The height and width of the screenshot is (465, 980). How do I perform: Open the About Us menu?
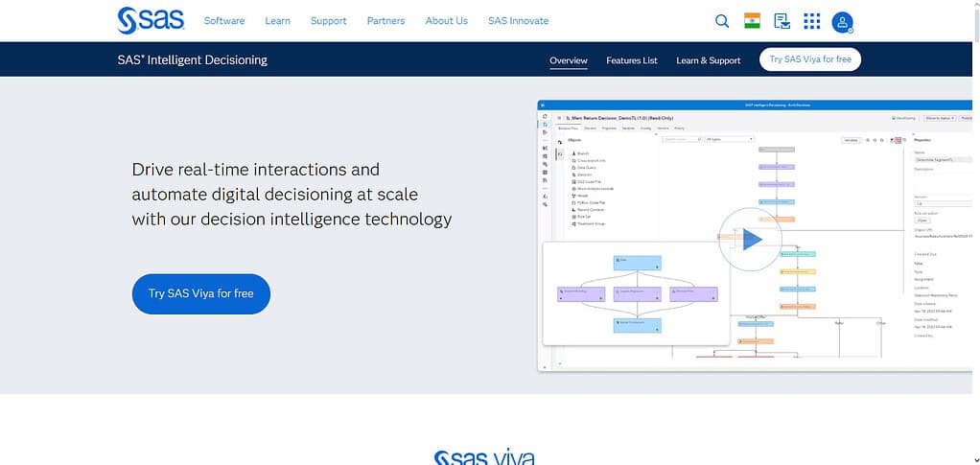pos(446,21)
